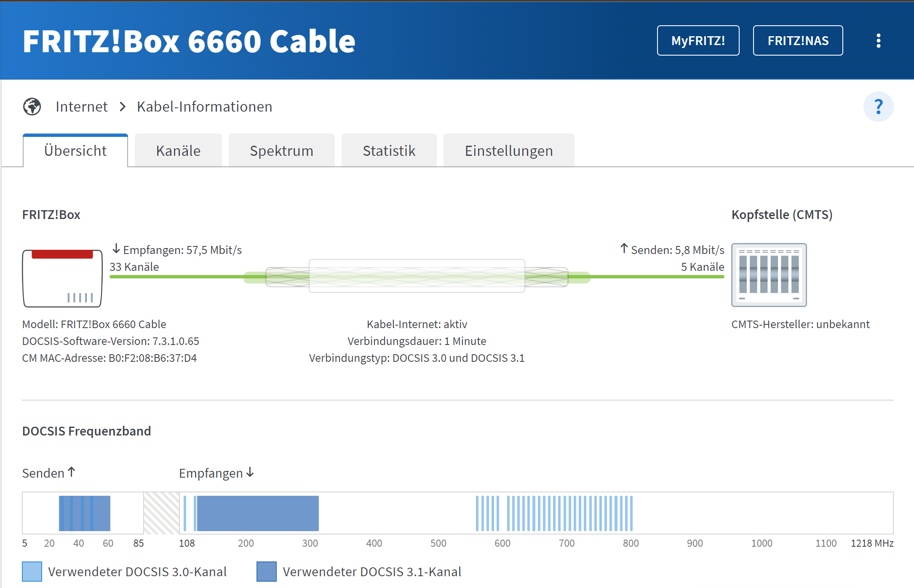Click the 33 Kanäle label
Viewport: 914px width, 588px height.
(134, 267)
